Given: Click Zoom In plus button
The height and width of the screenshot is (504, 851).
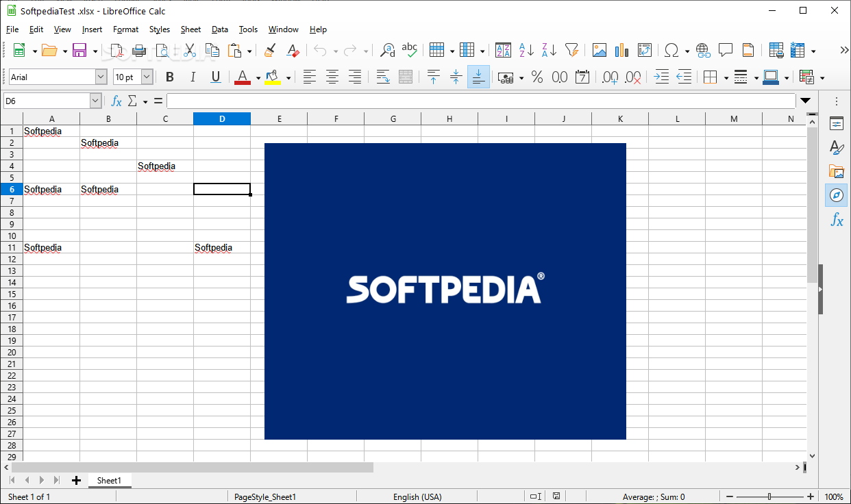Looking at the screenshot, I should coord(811,497).
